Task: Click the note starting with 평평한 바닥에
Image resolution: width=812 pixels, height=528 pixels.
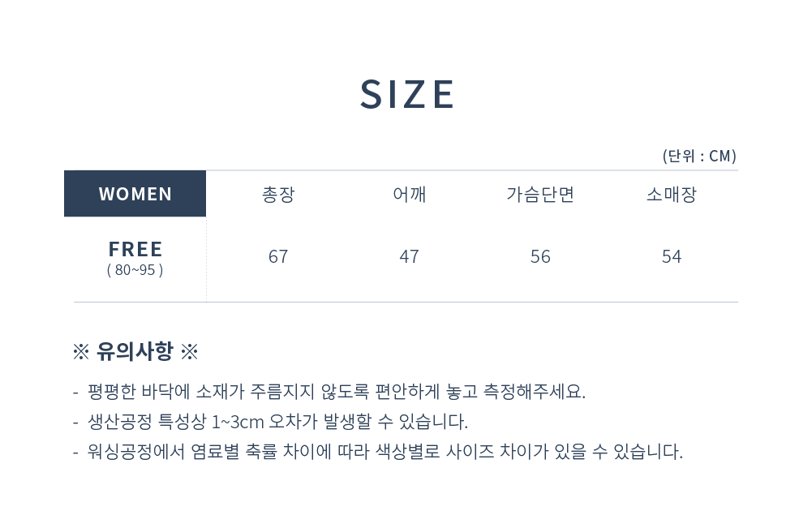Action: point(336,392)
